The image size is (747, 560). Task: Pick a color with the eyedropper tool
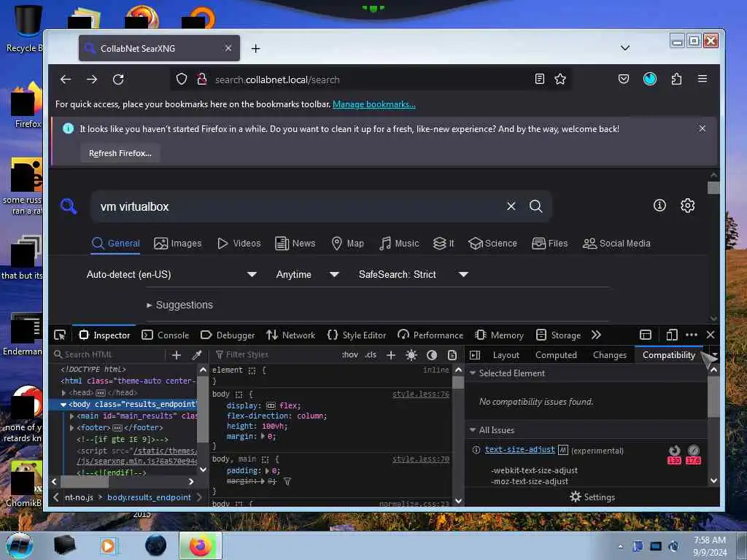[x=197, y=355]
